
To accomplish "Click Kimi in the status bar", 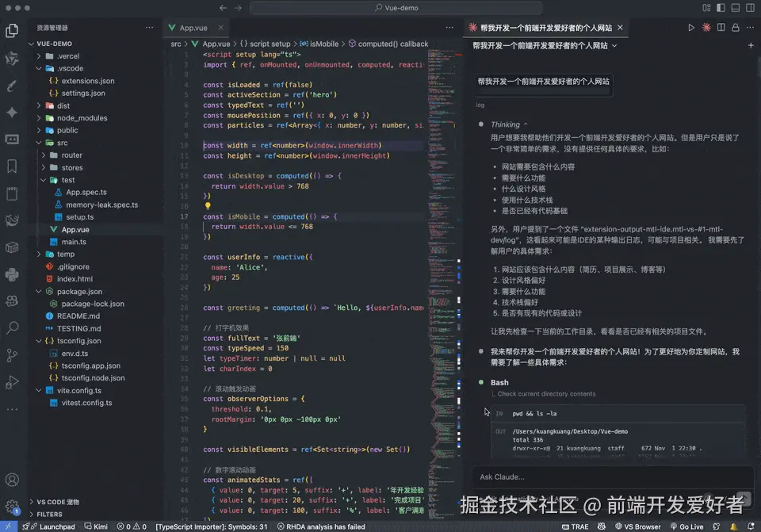I will (96, 526).
